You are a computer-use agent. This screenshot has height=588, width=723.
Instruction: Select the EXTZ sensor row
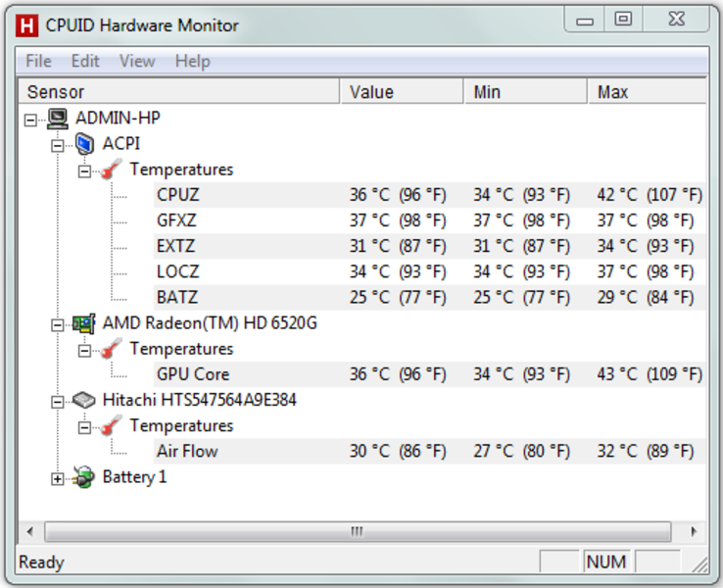[x=429, y=246]
